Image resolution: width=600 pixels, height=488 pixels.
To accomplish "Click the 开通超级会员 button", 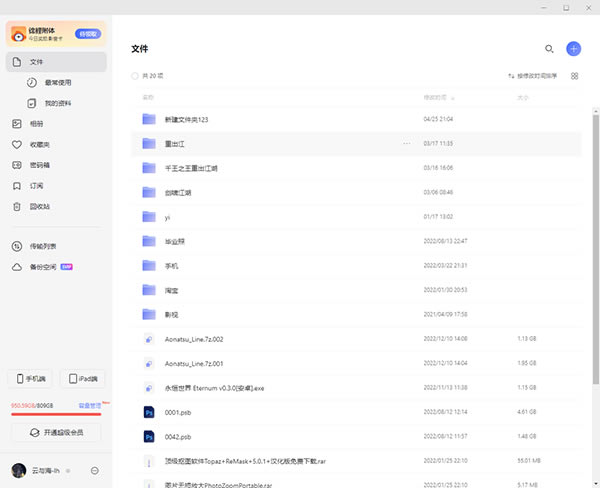I will click(56, 432).
